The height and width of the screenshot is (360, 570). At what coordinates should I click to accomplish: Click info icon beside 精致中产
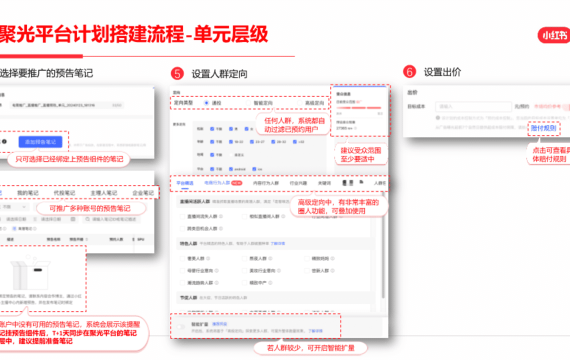coord(270,283)
